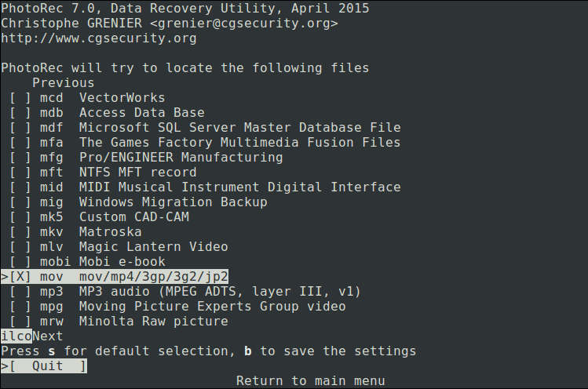The image size is (588, 389).
Task: Uncheck the highlighted mov file type
Action: pos(20,277)
